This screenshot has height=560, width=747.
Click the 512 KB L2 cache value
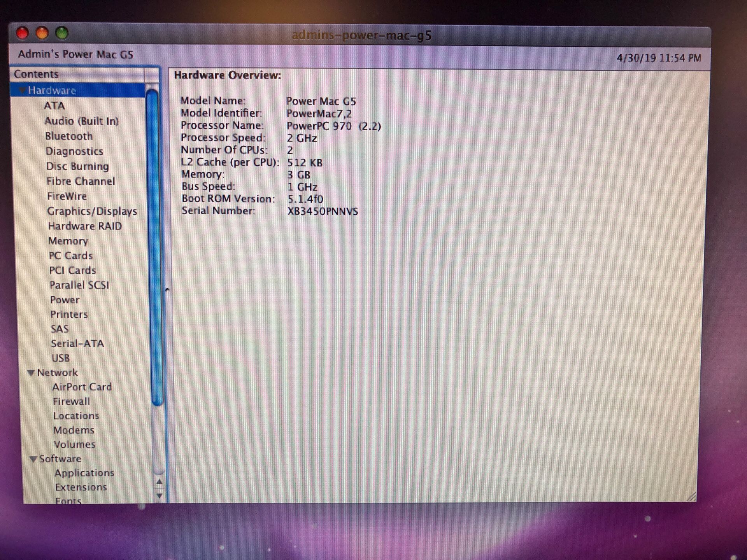[x=305, y=163]
